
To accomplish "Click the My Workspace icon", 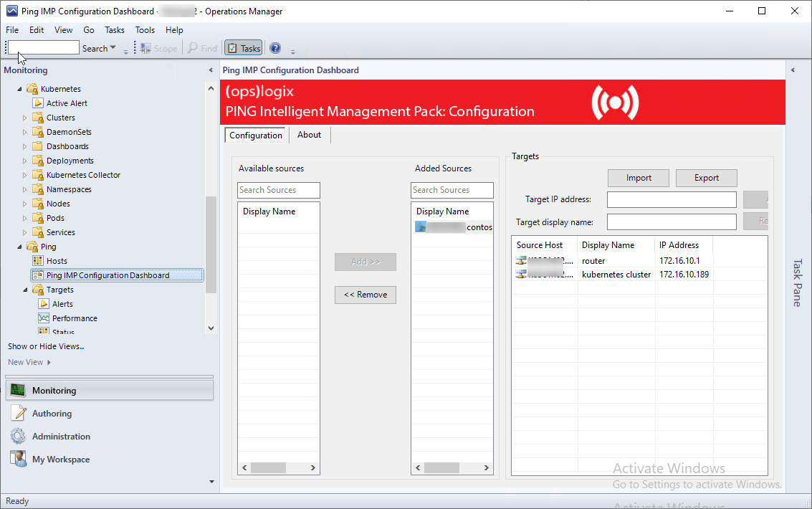I will pos(18,460).
